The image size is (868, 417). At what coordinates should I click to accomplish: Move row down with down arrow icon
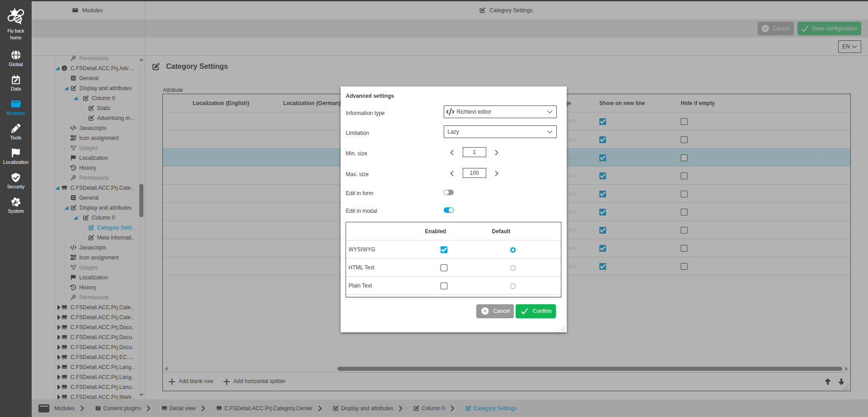[x=841, y=382]
